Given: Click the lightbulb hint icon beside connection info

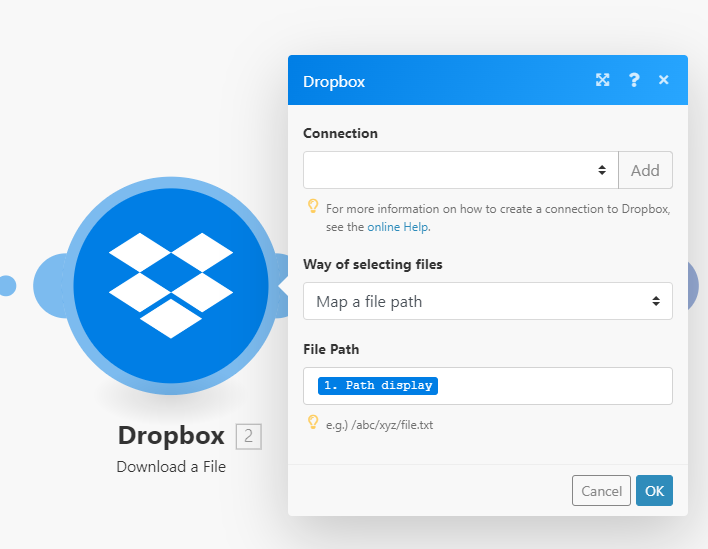Looking at the screenshot, I should pos(313,206).
